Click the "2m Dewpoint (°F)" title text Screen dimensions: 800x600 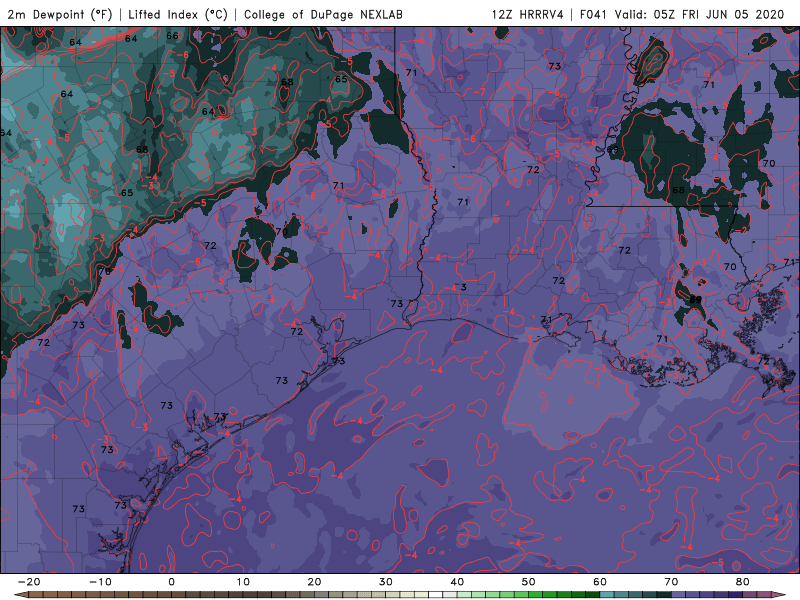59,14
